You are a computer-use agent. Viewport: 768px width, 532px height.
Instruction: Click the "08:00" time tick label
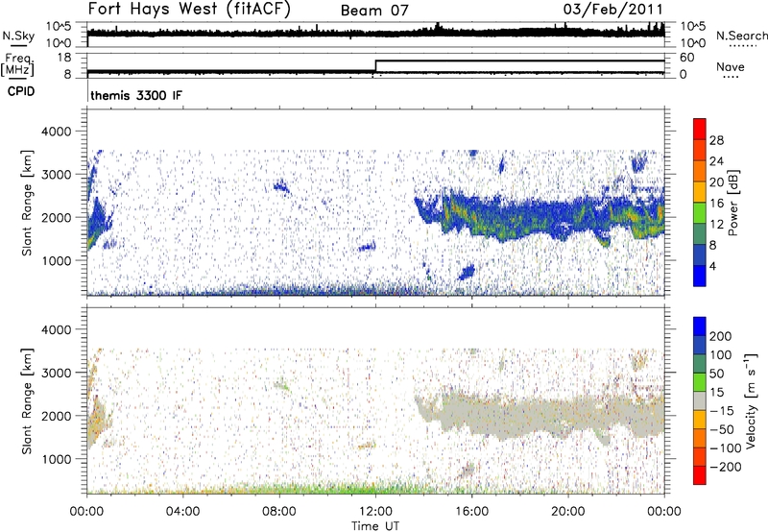278,512
